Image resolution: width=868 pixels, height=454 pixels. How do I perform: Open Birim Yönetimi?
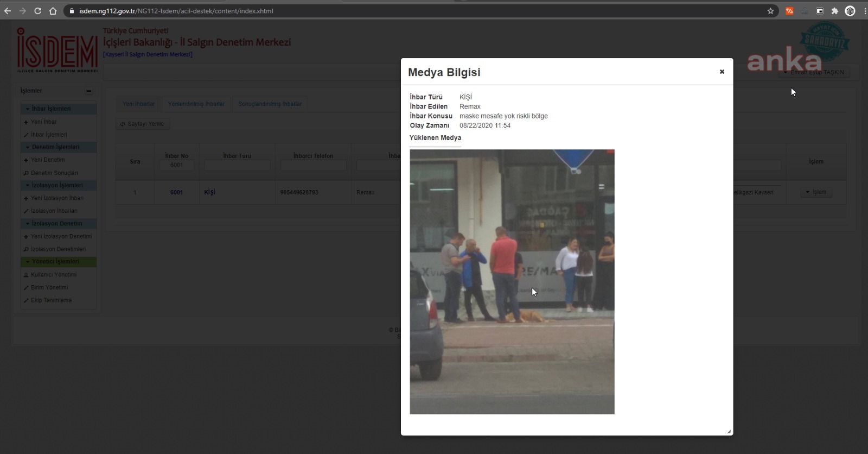49,288
